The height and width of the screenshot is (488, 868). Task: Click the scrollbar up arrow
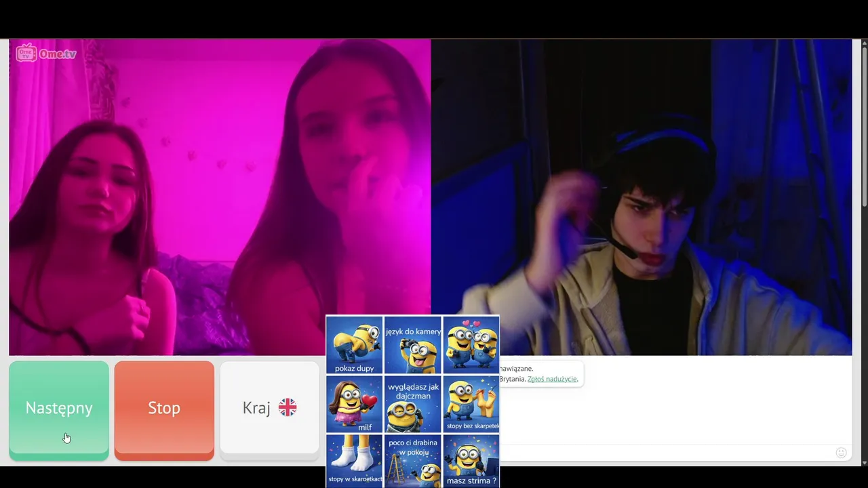tap(864, 43)
